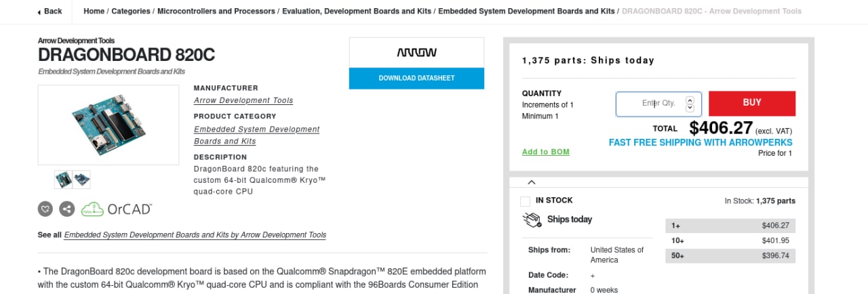Image resolution: width=868 pixels, height=294 pixels.
Task: Decrease quantity with down stepper arrow
Action: tap(690, 108)
